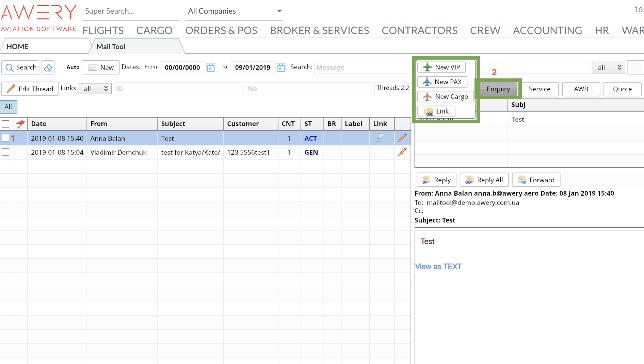
Task: Create a New VIP enquiry
Action: [x=441, y=67]
